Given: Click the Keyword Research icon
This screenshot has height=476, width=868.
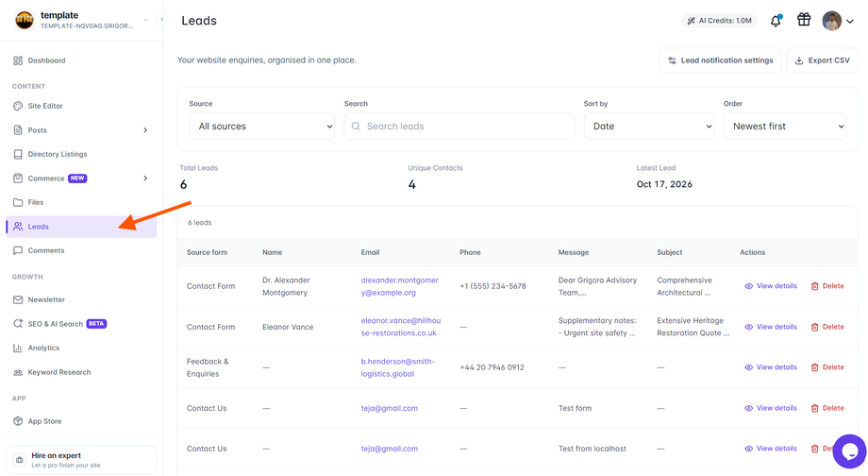Looking at the screenshot, I should click(18, 372).
